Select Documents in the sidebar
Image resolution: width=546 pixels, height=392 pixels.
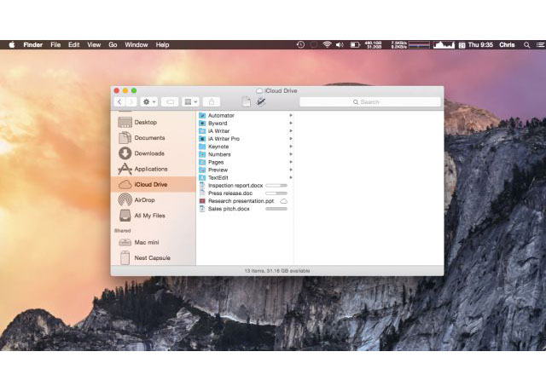[x=154, y=138]
